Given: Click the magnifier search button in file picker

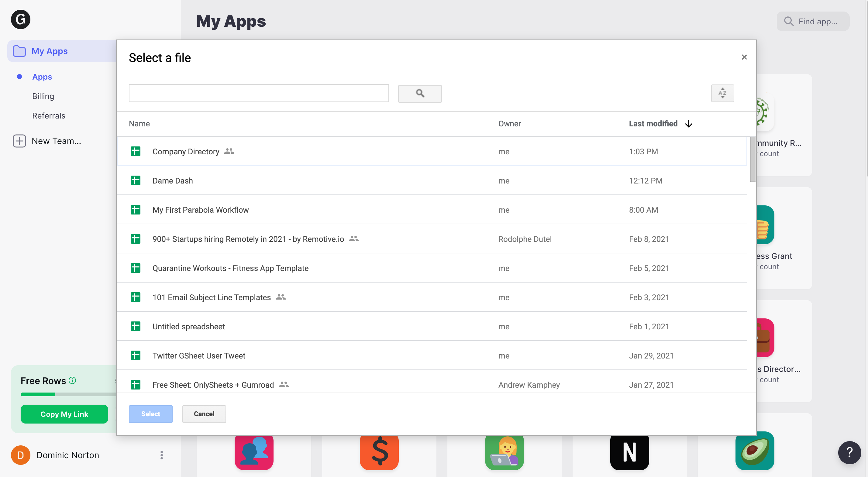Looking at the screenshot, I should [x=419, y=93].
